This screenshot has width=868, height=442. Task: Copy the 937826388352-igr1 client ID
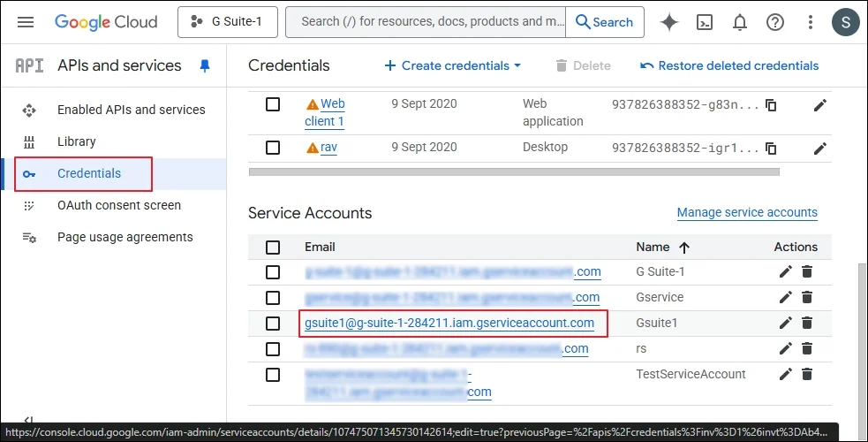[x=771, y=148]
